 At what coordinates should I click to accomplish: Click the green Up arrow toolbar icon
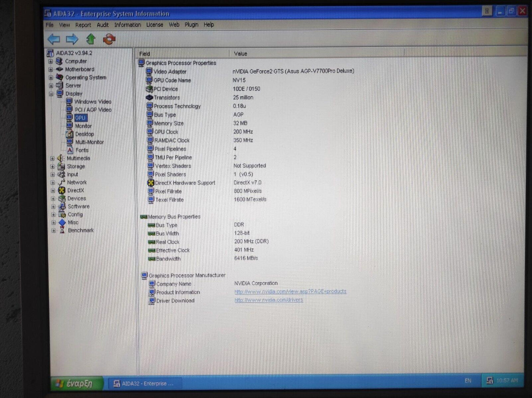click(x=91, y=39)
